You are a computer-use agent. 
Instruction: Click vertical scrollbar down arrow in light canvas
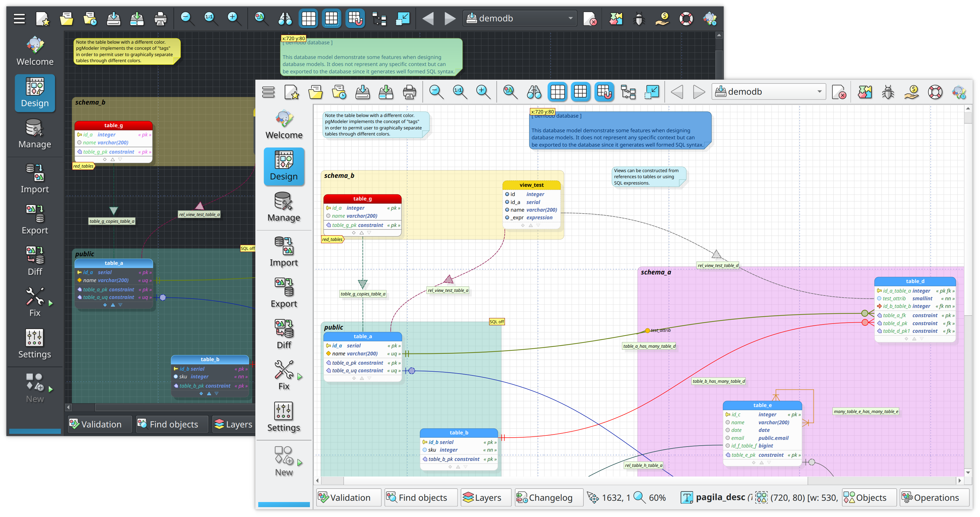pos(968,472)
